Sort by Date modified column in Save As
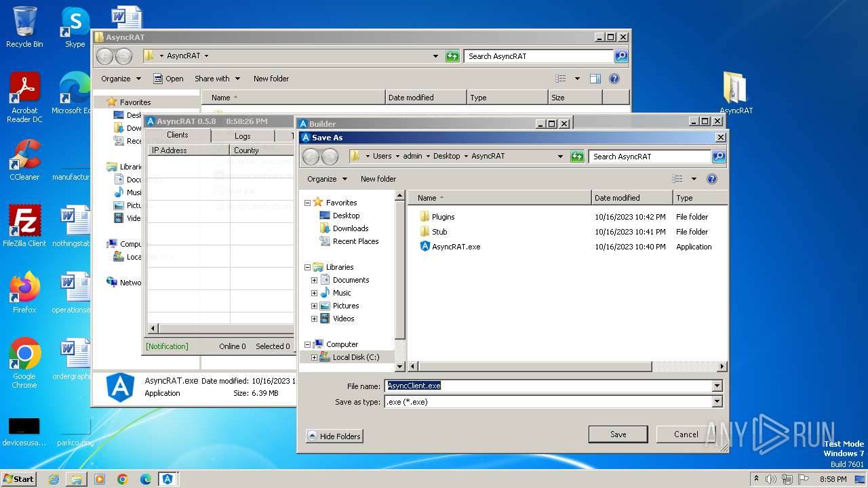The width and height of the screenshot is (868, 488). (632, 198)
